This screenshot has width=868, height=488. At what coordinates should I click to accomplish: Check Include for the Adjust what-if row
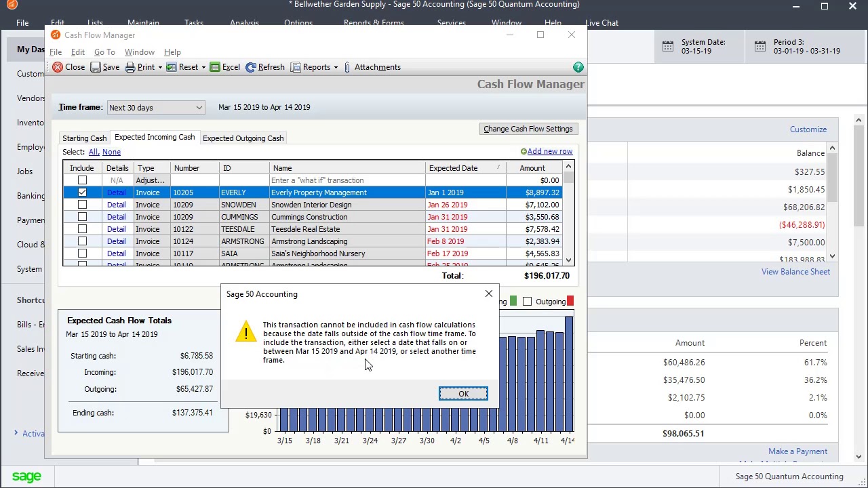82,180
